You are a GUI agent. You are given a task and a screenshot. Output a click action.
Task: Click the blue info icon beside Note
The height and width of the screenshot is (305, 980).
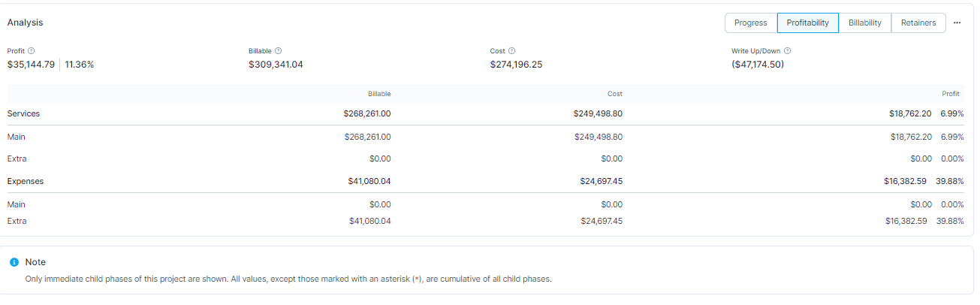click(14, 262)
